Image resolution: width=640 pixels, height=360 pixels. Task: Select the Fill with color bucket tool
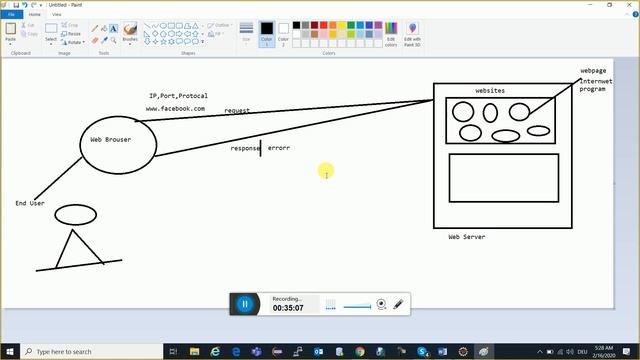click(104, 28)
